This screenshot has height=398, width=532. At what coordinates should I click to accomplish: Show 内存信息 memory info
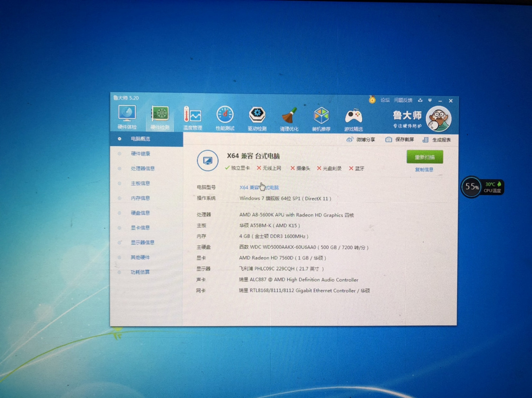140,198
